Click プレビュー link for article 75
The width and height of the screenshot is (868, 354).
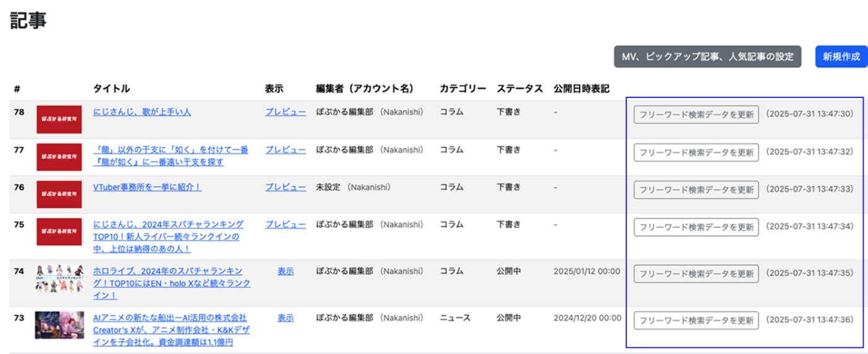click(x=285, y=224)
